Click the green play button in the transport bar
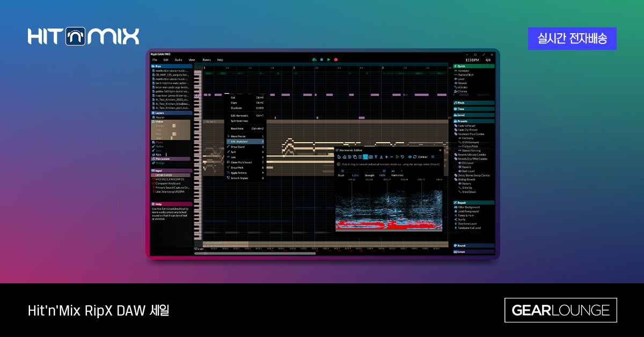The image size is (644, 337). 329,60
